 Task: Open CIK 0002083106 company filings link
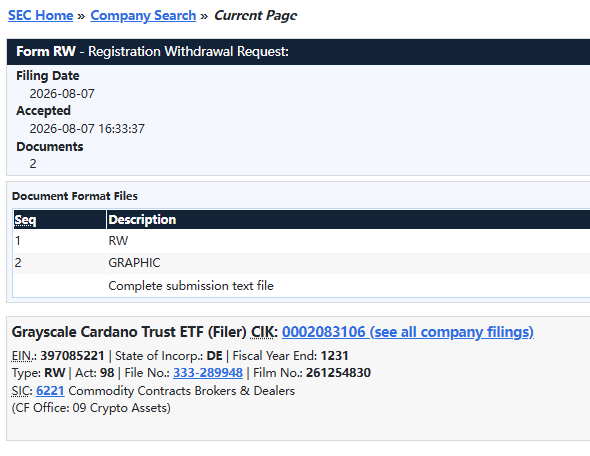coord(408,332)
